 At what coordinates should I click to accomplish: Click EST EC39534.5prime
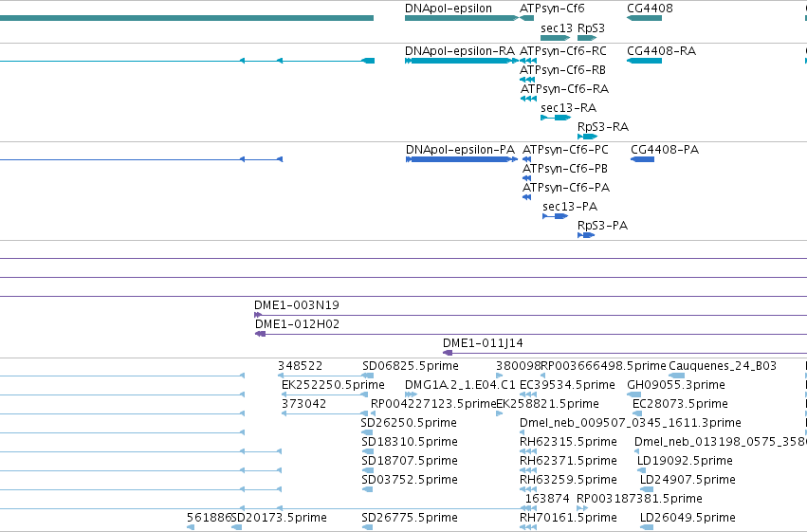[567, 385]
